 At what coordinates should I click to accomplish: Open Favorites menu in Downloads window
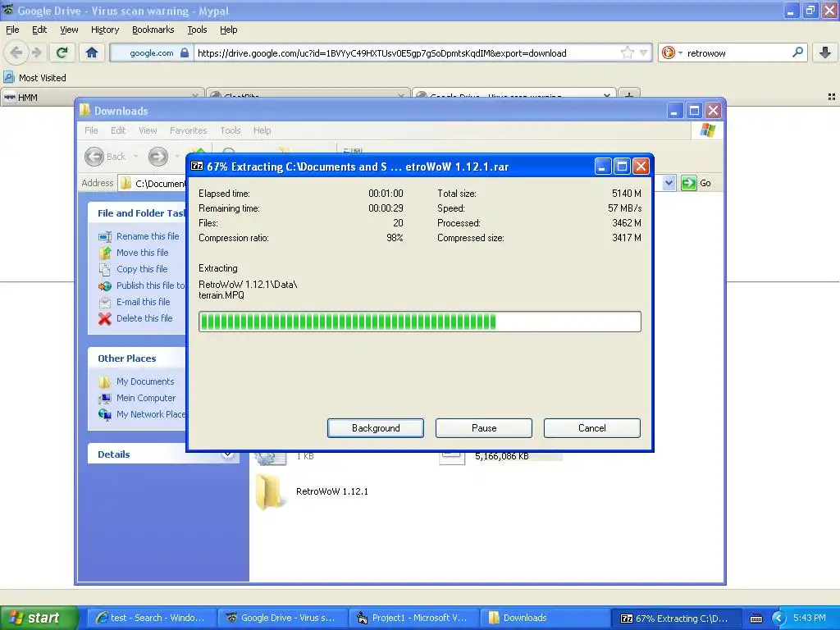[188, 130]
